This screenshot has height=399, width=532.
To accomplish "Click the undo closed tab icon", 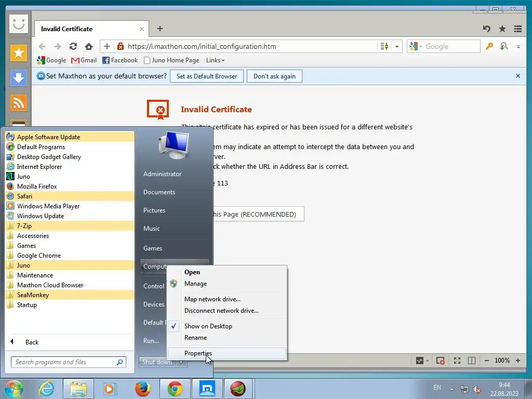I will tap(487, 29).
